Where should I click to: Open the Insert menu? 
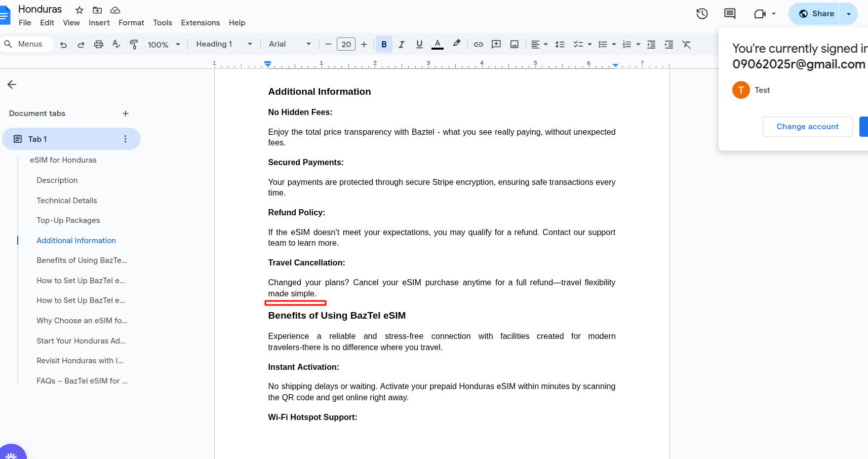[x=99, y=23]
